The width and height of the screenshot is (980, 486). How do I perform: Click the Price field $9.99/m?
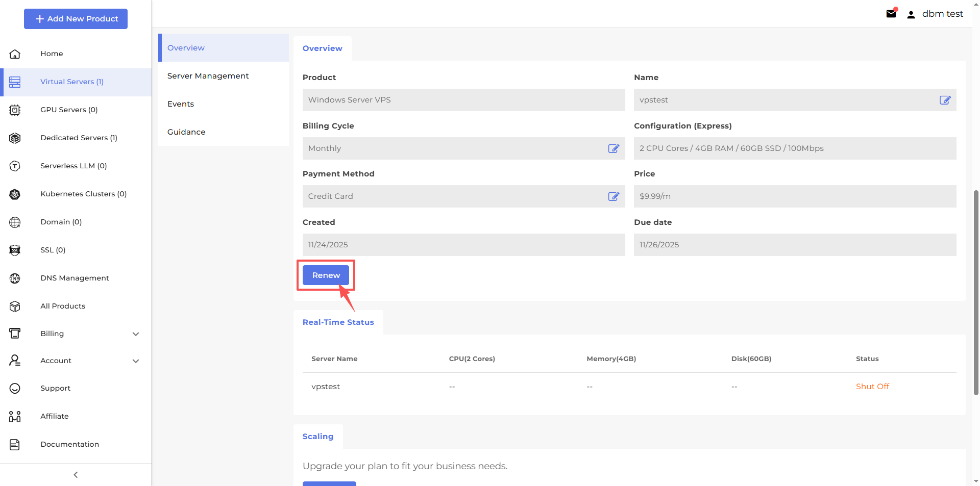click(795, 196)
